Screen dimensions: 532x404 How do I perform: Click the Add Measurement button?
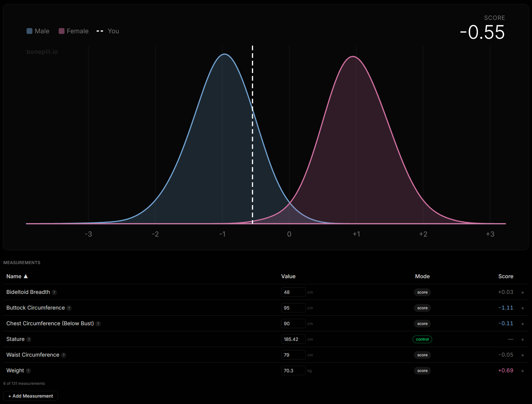pos(31,396)
